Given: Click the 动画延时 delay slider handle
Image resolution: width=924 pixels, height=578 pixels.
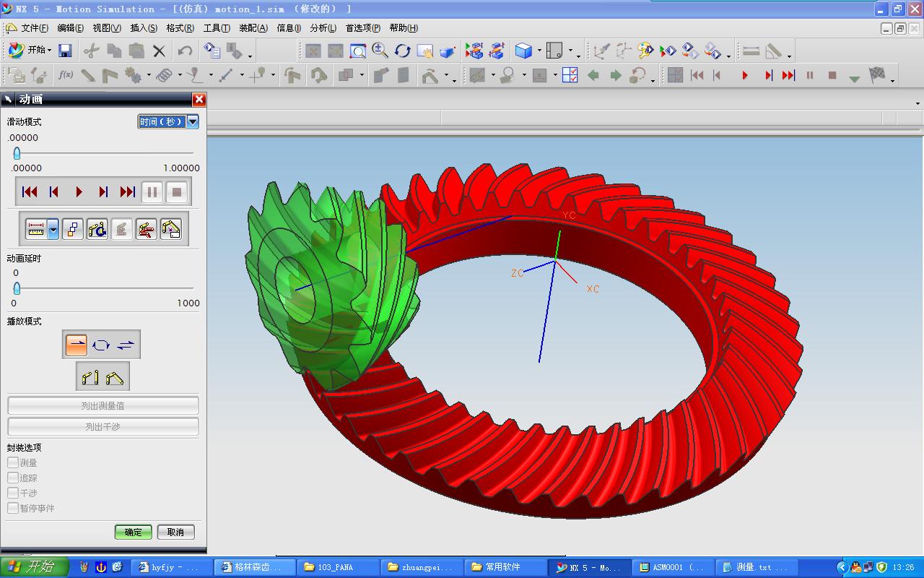Looking at the screenshot, I should (x=17, y=288).
